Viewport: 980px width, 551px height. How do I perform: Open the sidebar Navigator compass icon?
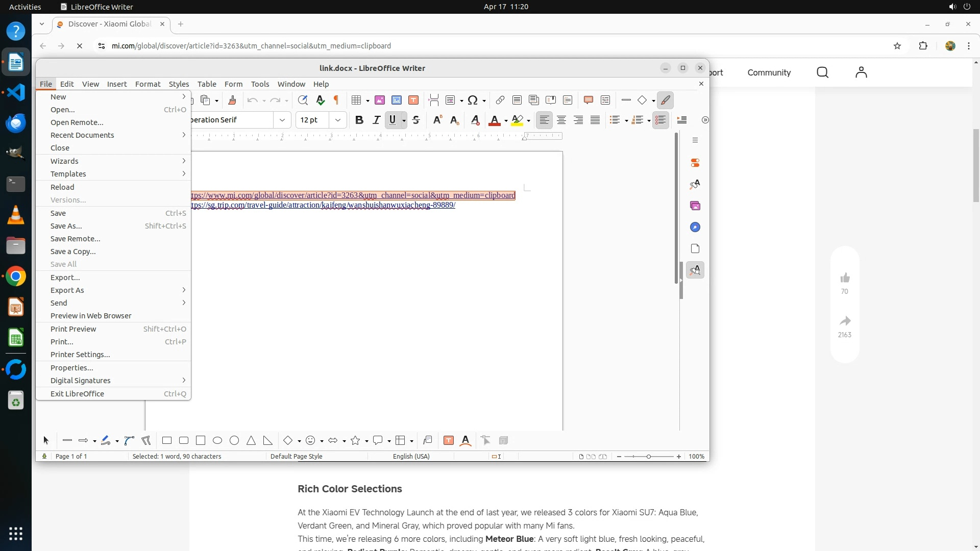click(695, 227)
